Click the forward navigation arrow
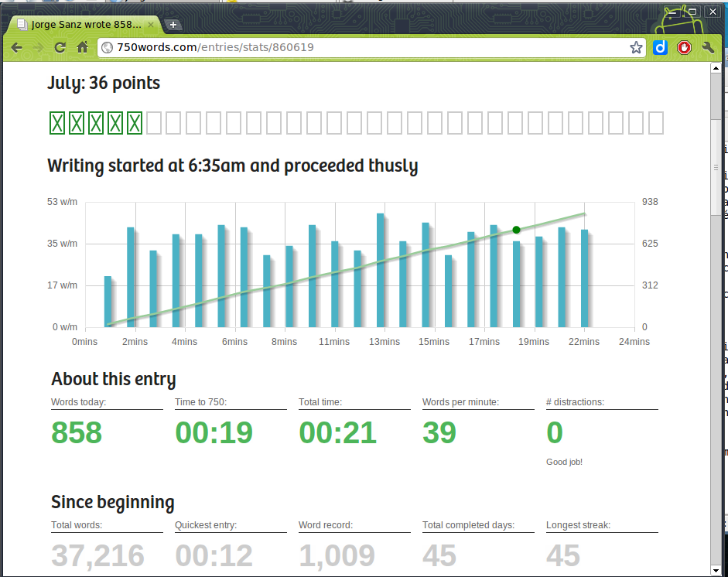728x577 pixels. click(38, 48)
